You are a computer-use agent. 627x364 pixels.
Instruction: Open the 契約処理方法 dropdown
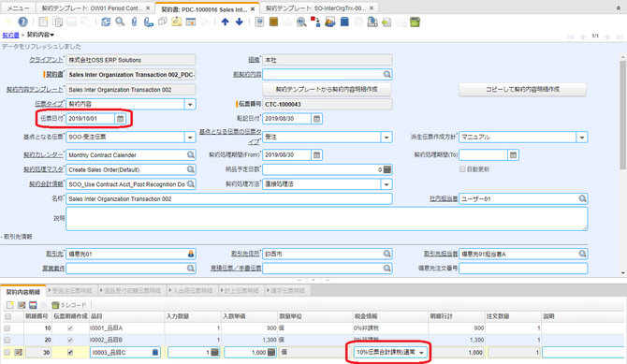386,184
